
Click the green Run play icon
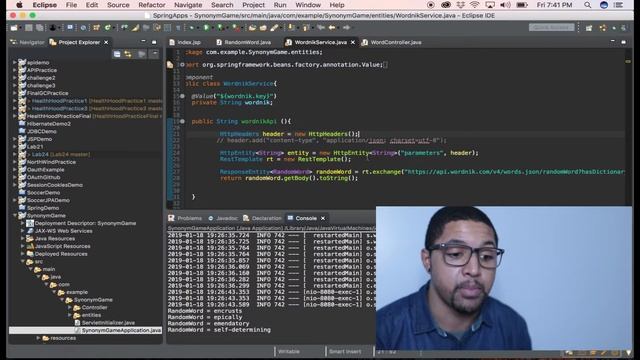pyautogui.click(x=207, y=28)
